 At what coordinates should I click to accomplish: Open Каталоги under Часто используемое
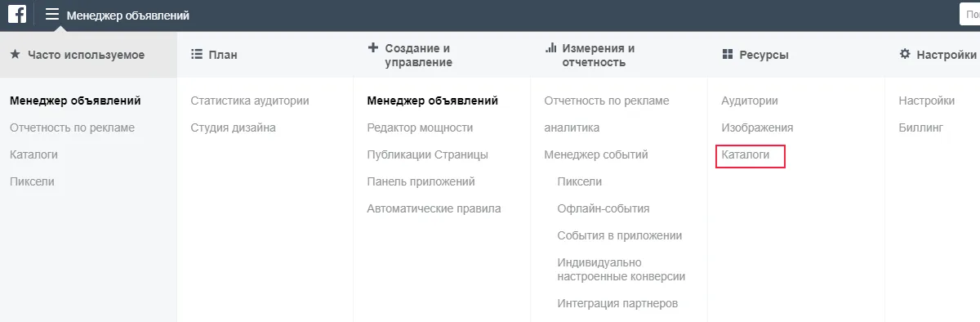(x=33, y=154)
